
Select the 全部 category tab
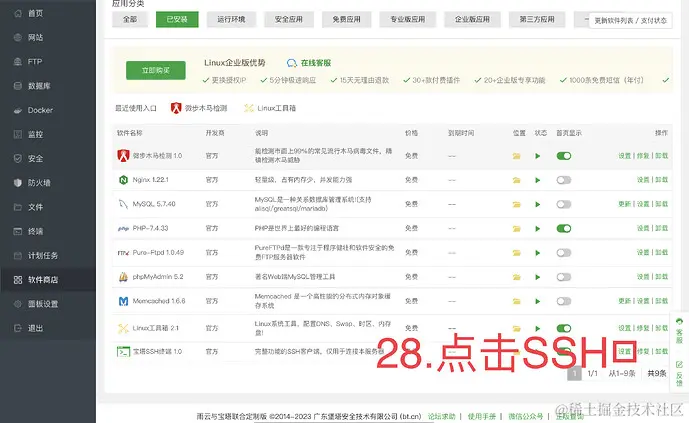click(x=130, y=19)
